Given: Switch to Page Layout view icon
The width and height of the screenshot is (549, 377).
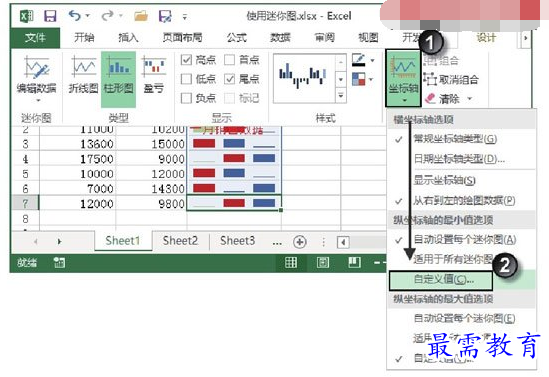Looking at the screenshot, I should [x=323, y=263].
